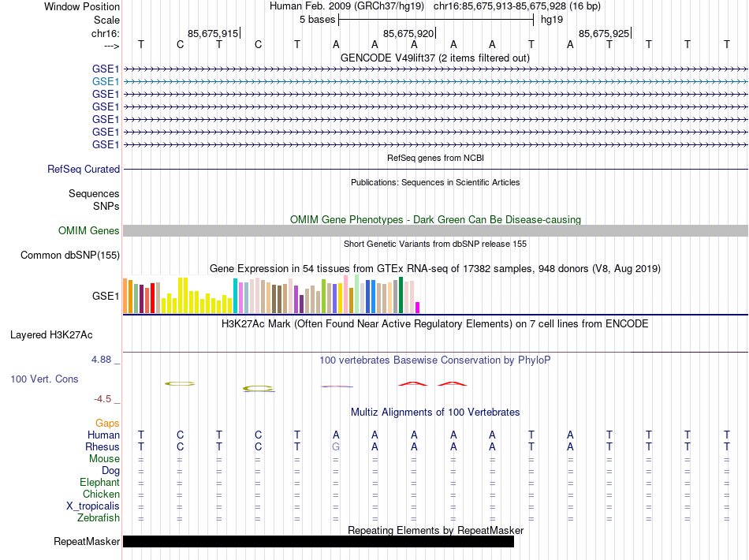Click the -4.5 conservation scale minimum

(x=102, y=399)
